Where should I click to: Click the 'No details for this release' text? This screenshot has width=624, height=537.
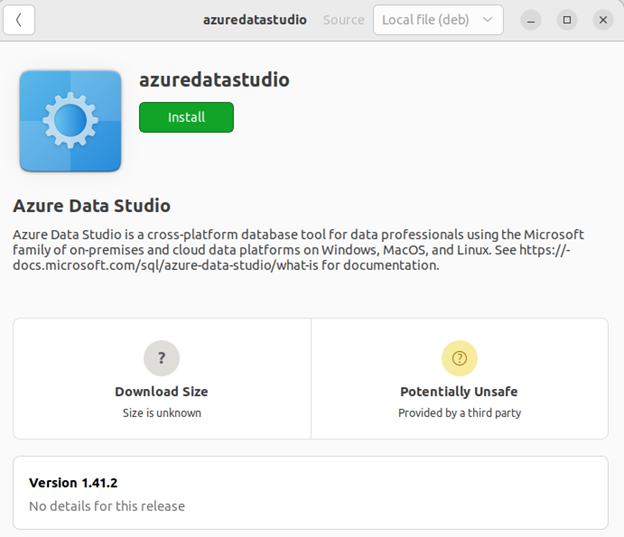(x=107, y=506)
